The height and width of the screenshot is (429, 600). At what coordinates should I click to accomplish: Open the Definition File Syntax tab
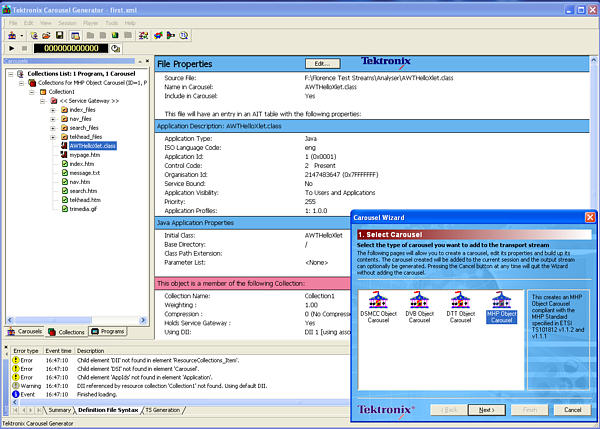(108, 410)
